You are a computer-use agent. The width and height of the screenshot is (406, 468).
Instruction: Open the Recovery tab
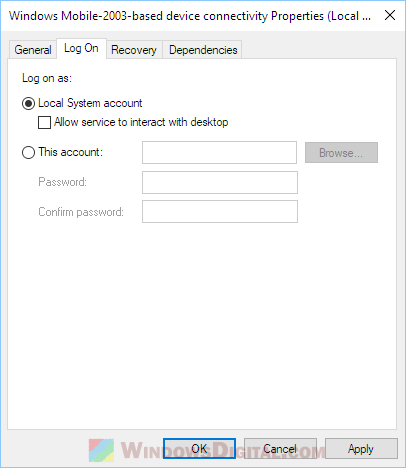(x=134, y=50)
